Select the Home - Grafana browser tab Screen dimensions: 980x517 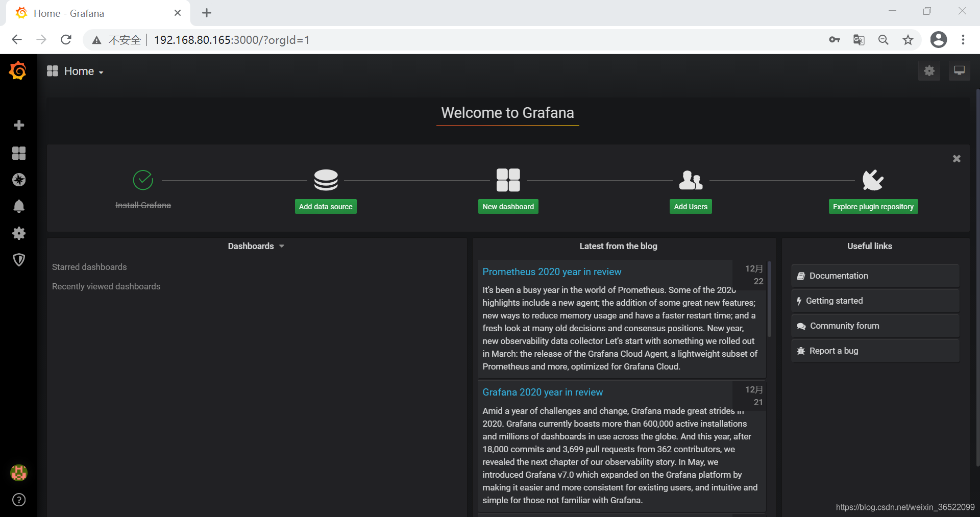click(98, 13)
